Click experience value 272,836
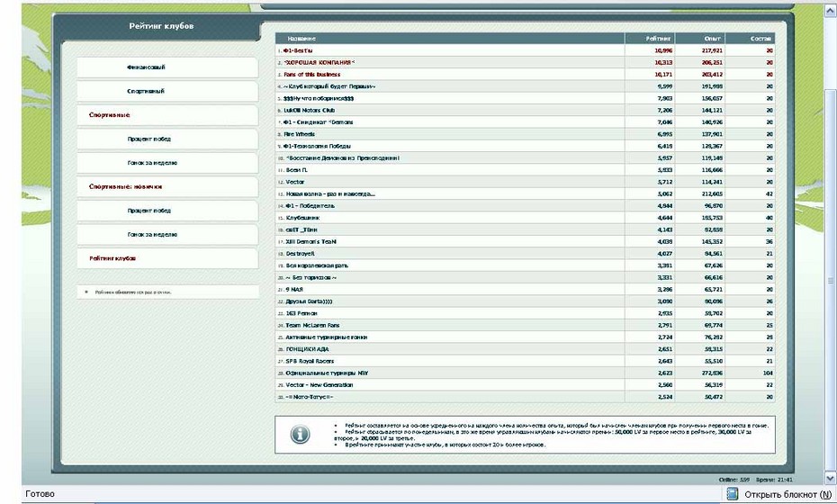Viewport: 837px width, 504px height. tap(712, 373)
